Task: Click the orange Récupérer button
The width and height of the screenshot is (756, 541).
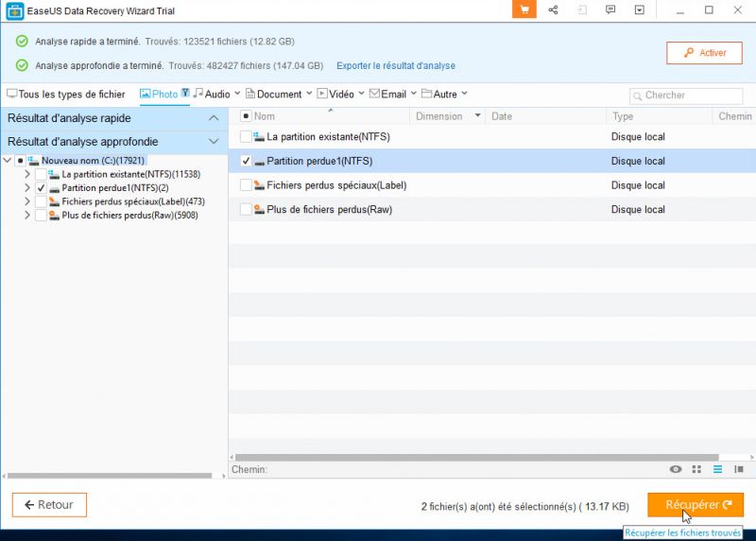Action: point(696,505)
